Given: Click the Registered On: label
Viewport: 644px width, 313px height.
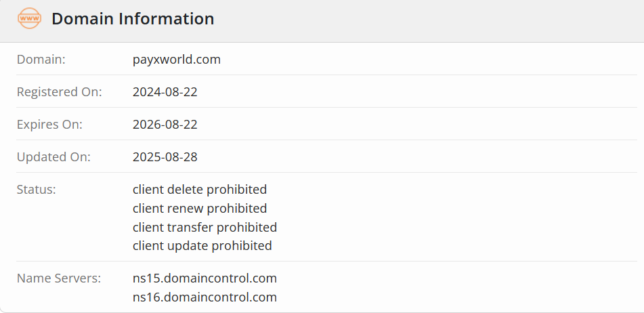Looking at the screenshot, I should click(60, 92).
